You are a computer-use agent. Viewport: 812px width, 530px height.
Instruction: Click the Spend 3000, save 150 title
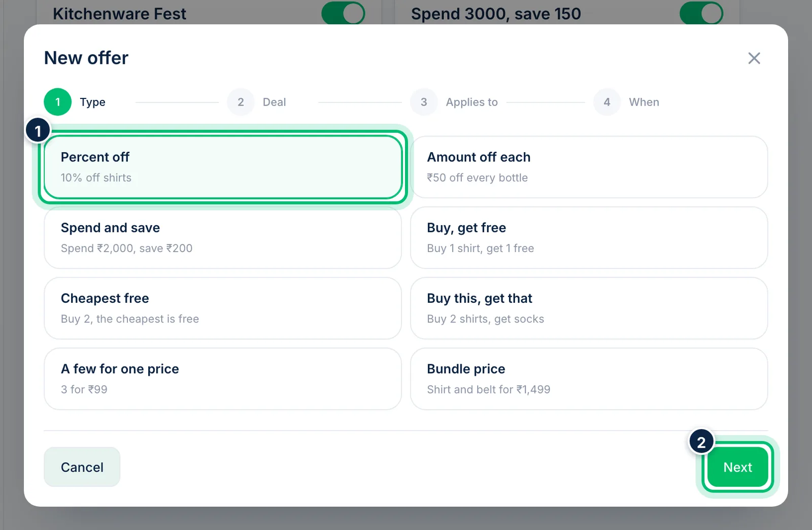496,14
